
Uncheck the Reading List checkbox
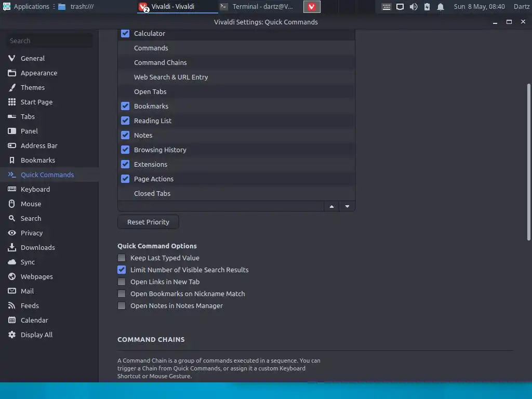click(125, 121)
